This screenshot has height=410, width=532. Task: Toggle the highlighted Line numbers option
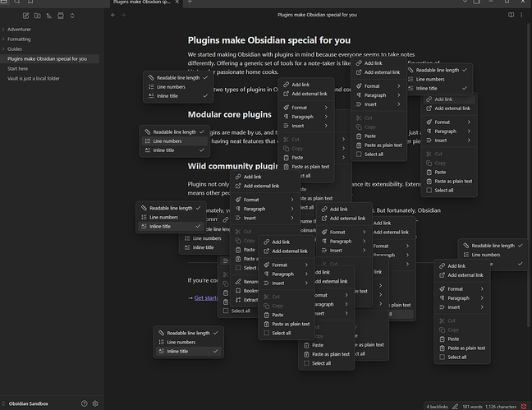tap(167, 141)
